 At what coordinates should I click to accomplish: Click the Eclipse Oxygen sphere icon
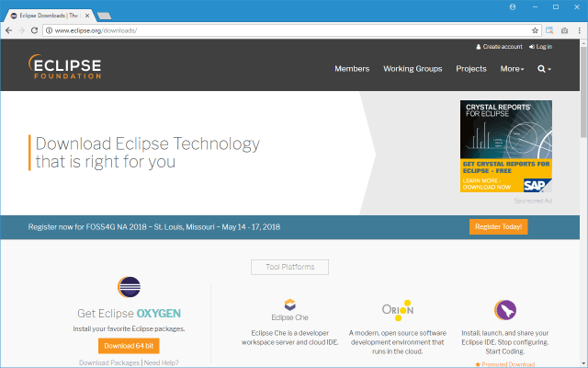(x=129, y=287)
